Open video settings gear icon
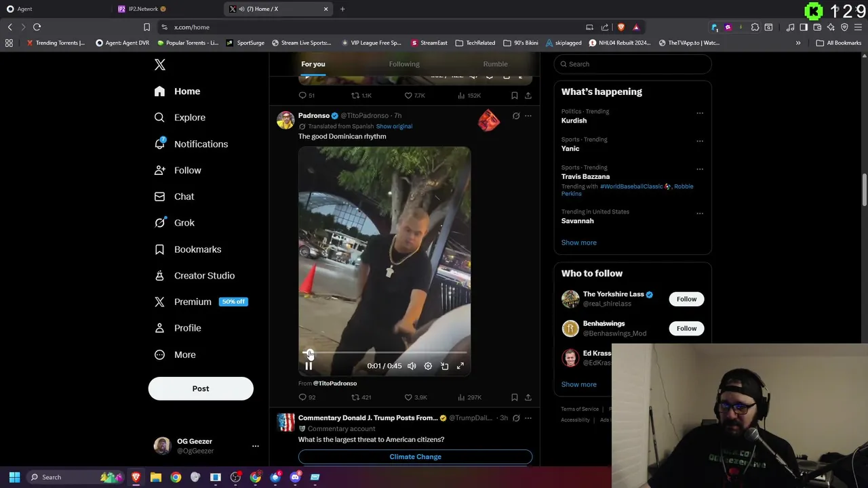Screen dimensions: 868x488 428,366
